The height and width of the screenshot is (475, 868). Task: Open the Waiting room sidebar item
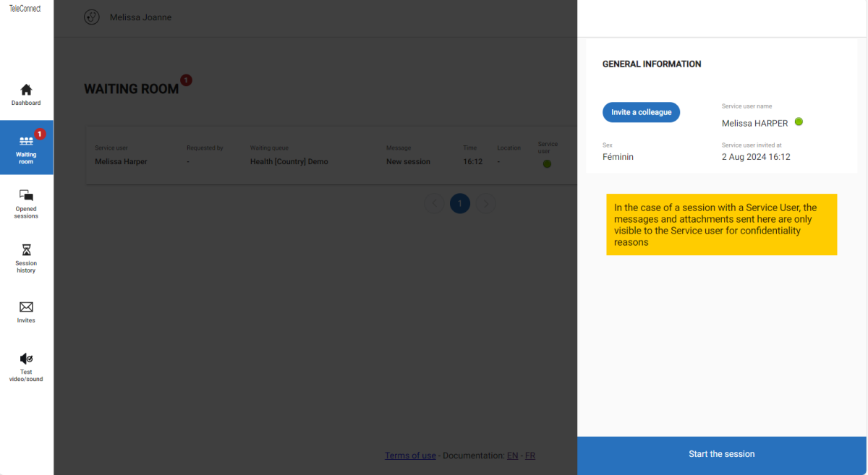[26, 147]
